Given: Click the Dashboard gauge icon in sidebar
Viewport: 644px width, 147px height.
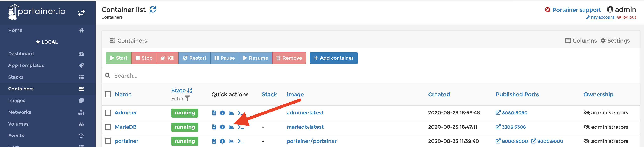Looking at the screenshot, I should click(x=81, y=54).
